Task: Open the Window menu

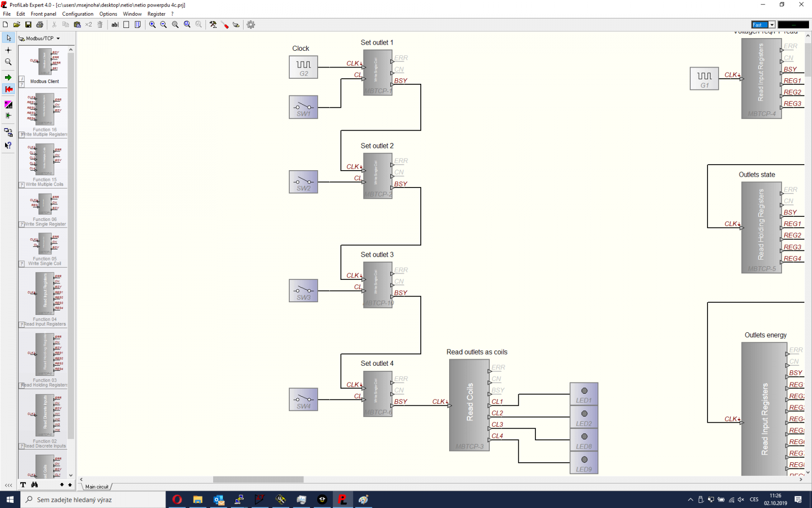Action: click(132, 14)
